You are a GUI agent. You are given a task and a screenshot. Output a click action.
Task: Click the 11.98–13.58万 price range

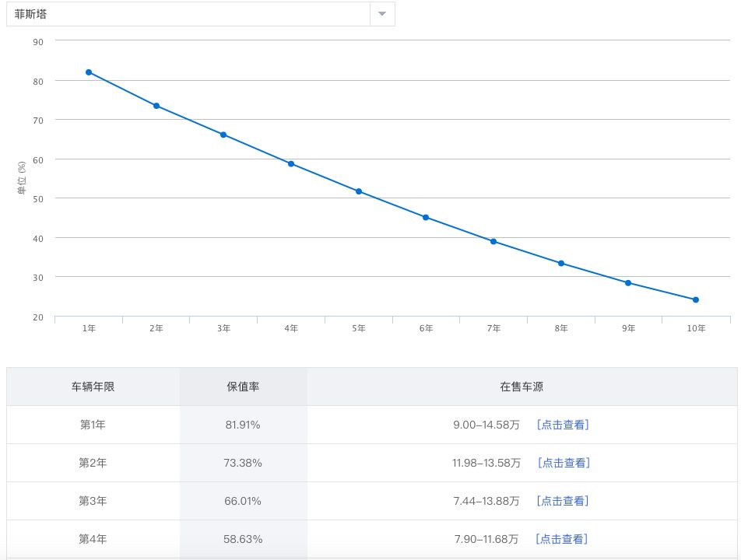[x=486, y=463]
